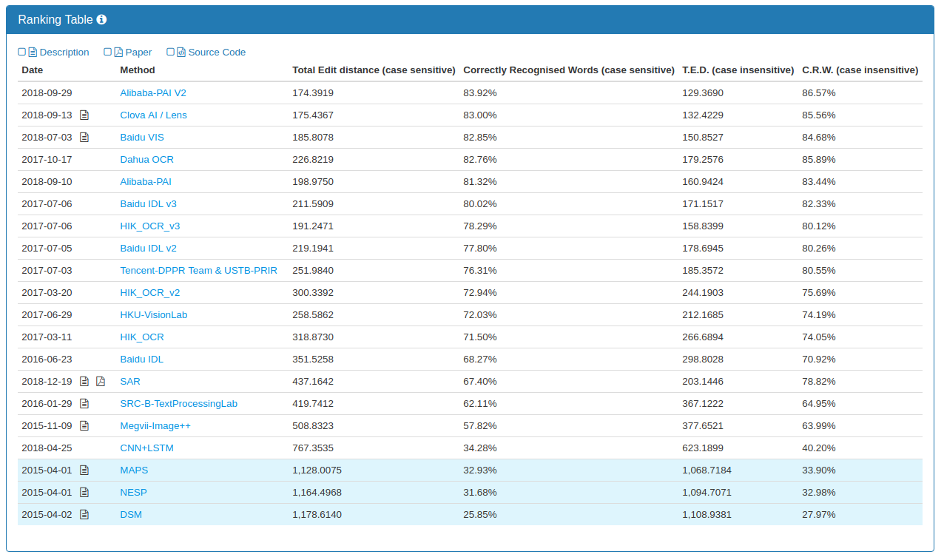Sort by C.R.W. (case insensitive) header
This screenshot has height=560, width=944.
[860, 70]
